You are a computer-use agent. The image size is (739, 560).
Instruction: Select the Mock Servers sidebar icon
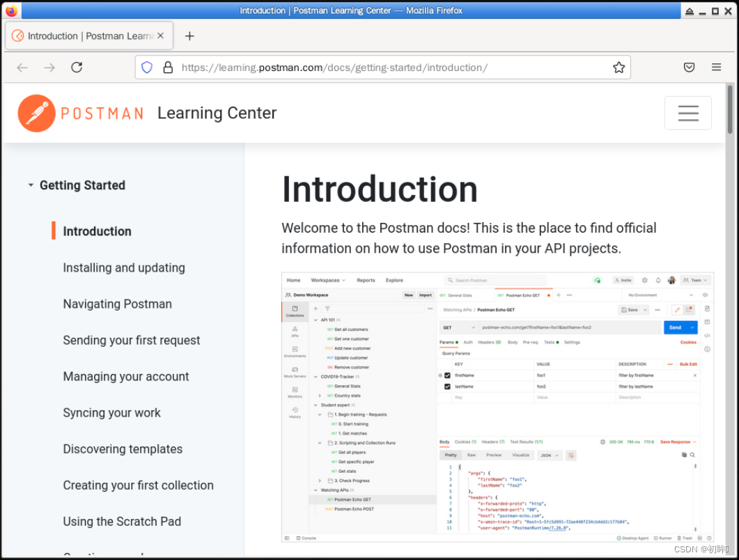(x=295, y=372)
